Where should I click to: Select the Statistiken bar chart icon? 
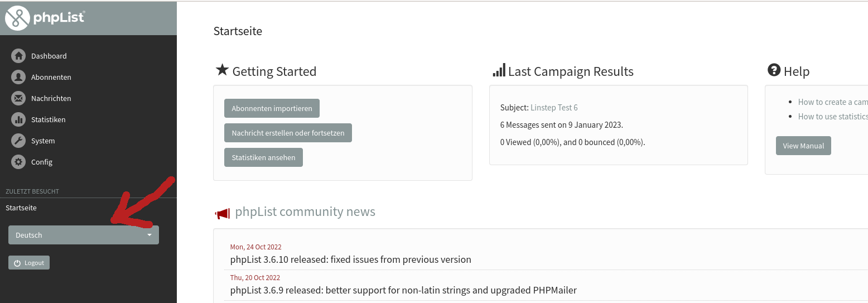tap(18, 119)
